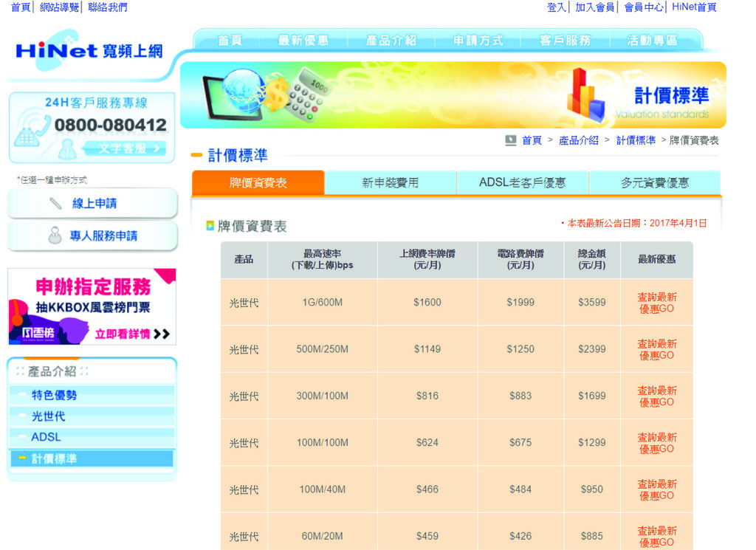
Task: Select 特色優勢 in the product sidebar
Action: coord(54,395)
